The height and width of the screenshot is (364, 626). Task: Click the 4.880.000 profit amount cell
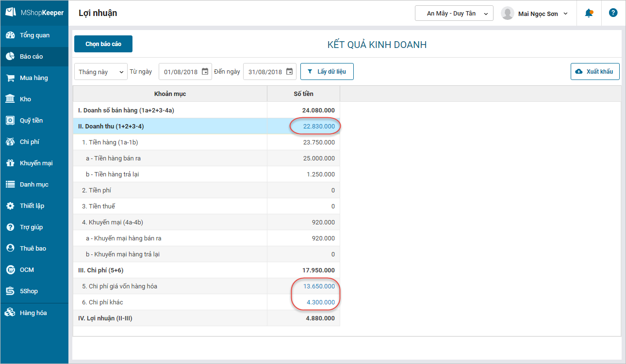304,318
